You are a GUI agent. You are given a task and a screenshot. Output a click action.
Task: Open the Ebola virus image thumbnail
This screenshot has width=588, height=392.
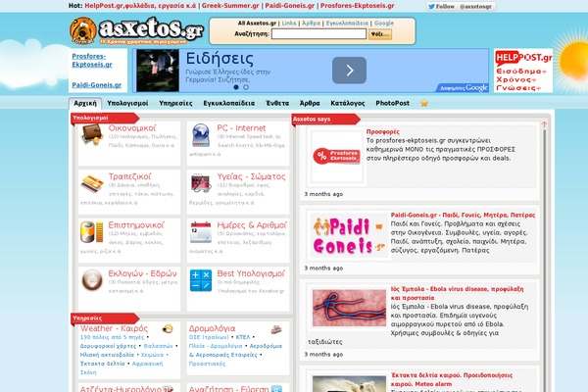(x=349, y=308)
